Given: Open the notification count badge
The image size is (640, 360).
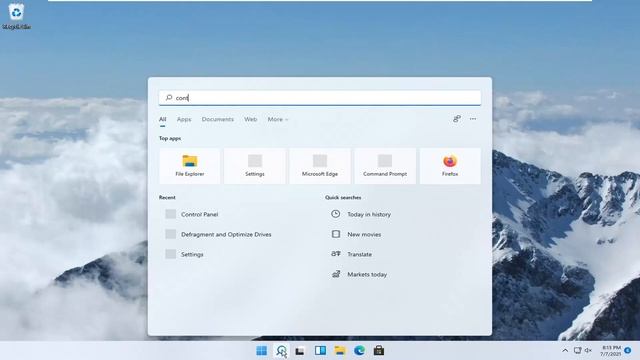Looking at the screenshot, I should pyautogui.click(x=628, y=351).
